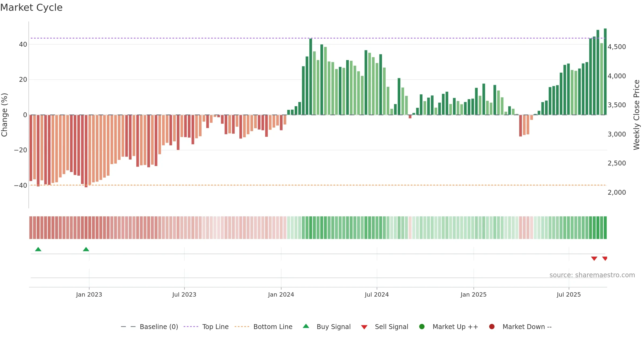The height and width of the screenshot is (362, 644).
Task: Click the Market Cycle chart title
Action: point(31,8)
